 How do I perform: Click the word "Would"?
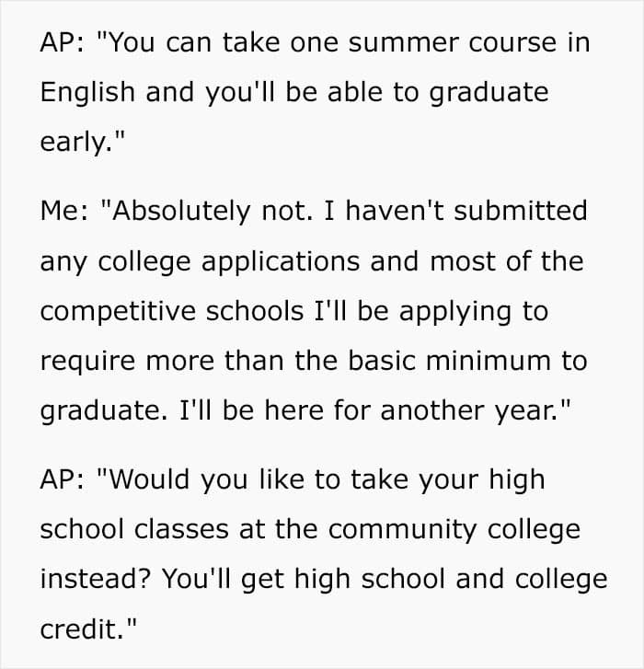point(149,479)
